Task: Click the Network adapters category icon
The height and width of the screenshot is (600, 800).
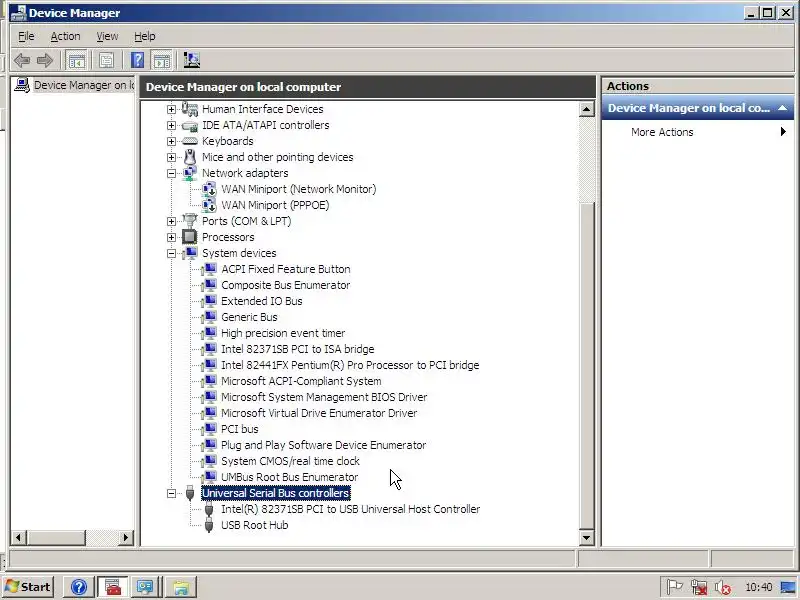Action: tap(190, 173)
